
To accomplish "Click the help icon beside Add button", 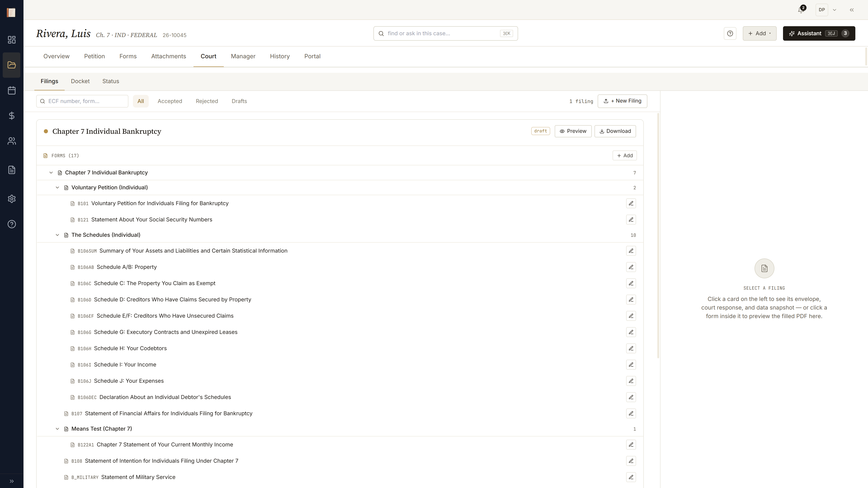I will coord(730,33).
